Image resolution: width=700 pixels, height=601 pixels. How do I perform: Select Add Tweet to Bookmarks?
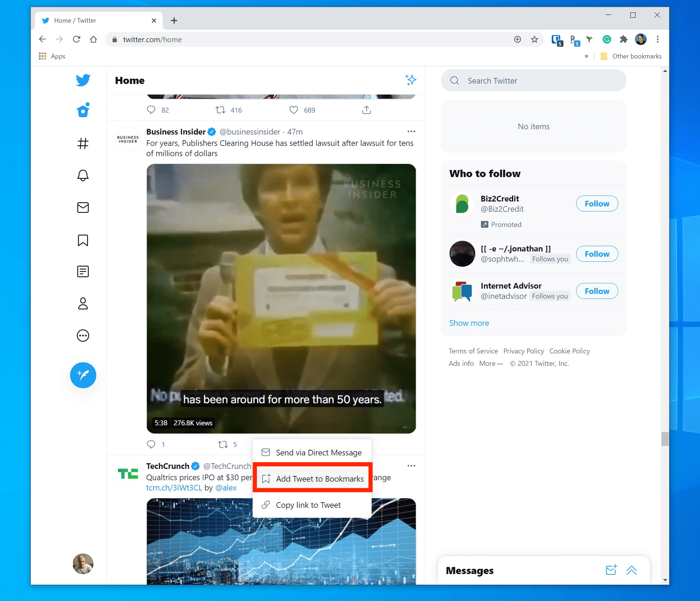point(312,478)
